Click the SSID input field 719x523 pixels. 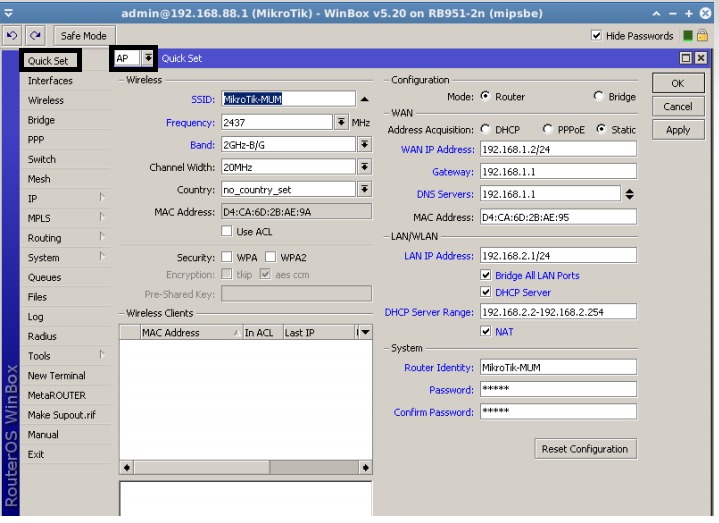click(288, 99)
